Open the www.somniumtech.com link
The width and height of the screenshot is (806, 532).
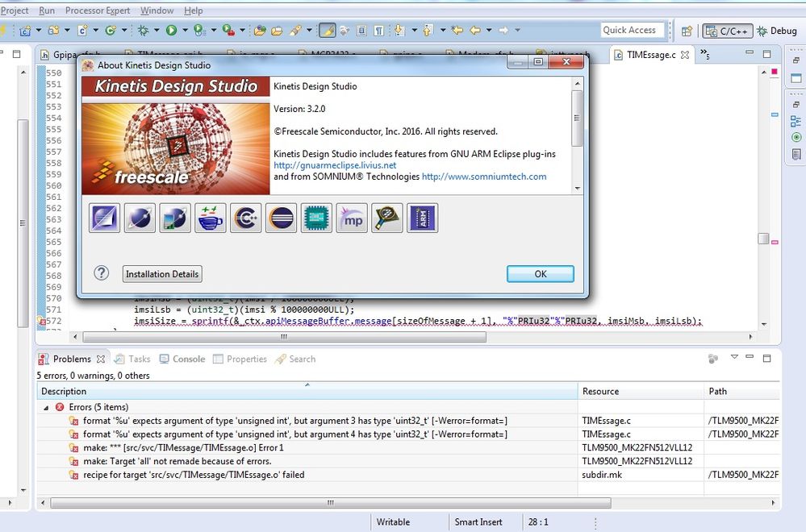(484, 177)
